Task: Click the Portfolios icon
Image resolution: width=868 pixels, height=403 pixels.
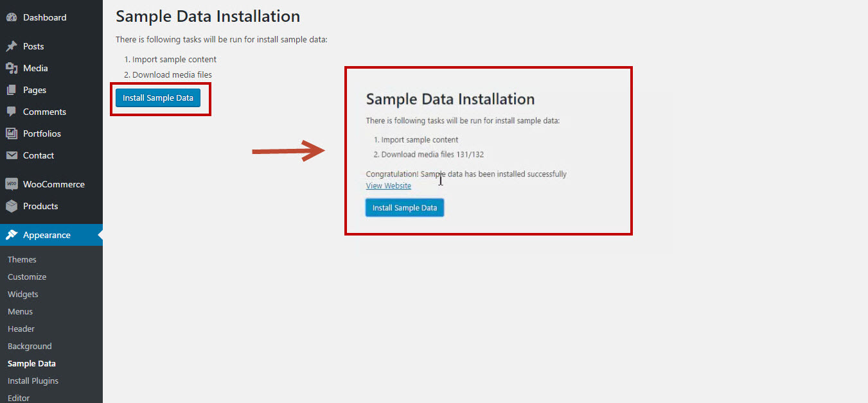Action: pos(12,133)
